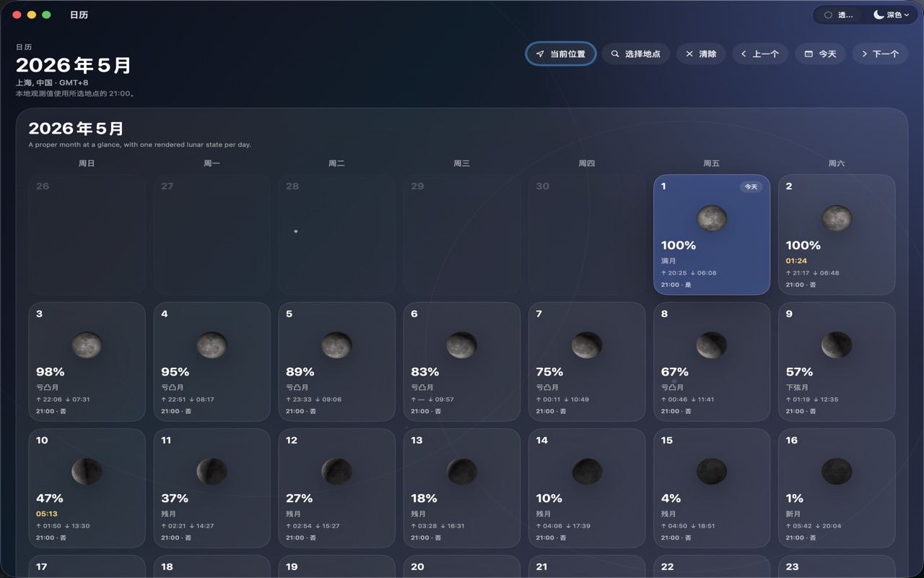Click the ↑ 23:33 ↓ 09:06 times on day 5
Viewport: 924px width, 578px height.
click(x=314, y=400)
